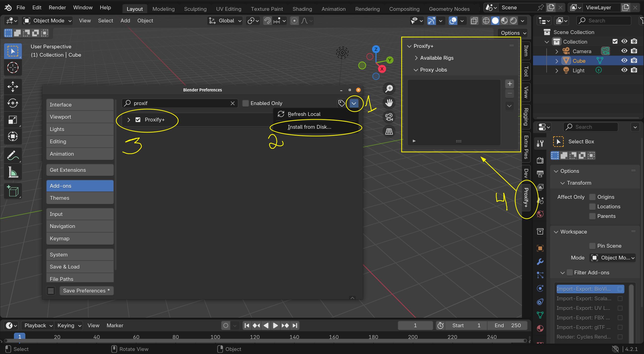Select the Annotate pencil tool
The height and width of the screenshot is (354, 644).
click(x=13, y=155)
